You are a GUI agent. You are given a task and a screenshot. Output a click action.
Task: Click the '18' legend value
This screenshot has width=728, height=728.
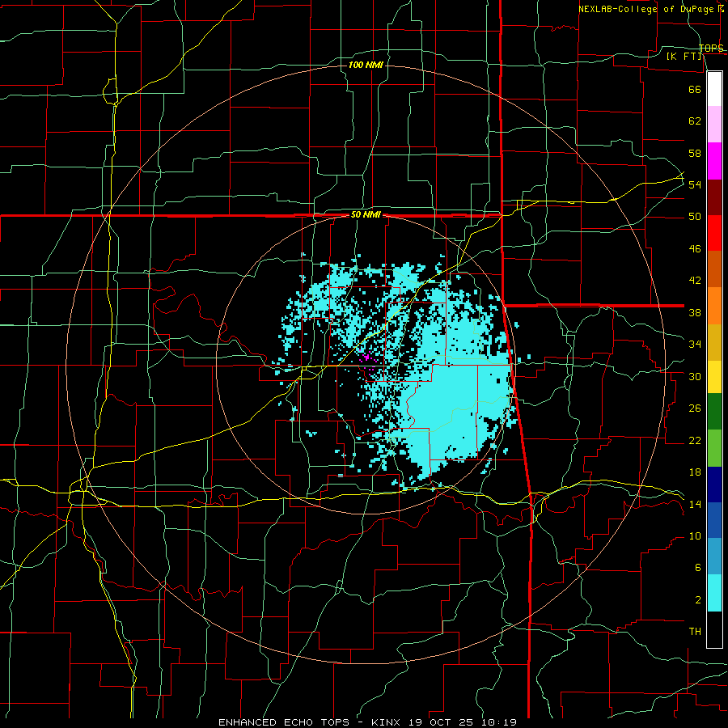[x=695, y=472]
